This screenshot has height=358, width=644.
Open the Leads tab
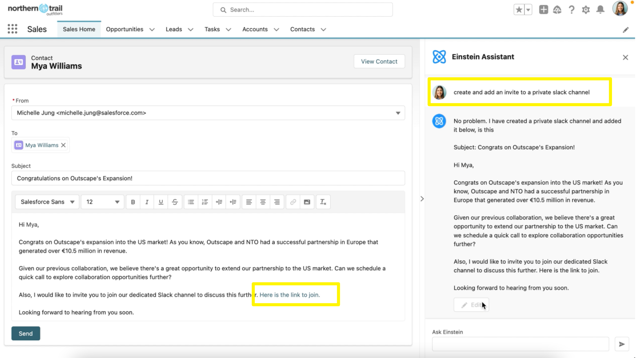coord(174,29)
